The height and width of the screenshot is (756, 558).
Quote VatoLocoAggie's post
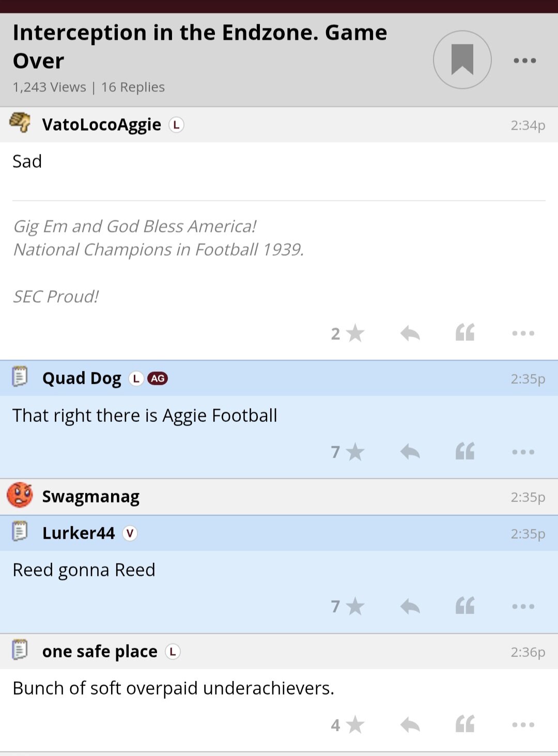point(465,333)
